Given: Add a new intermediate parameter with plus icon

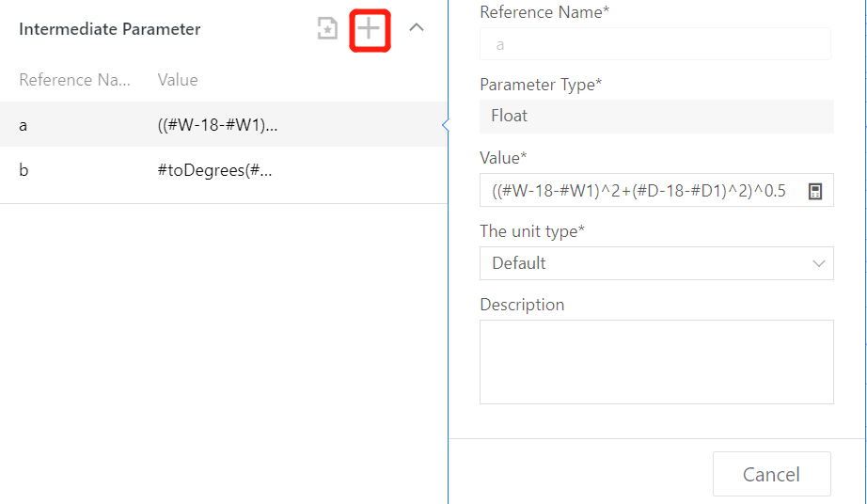Looking at the screenshot, I should click(x=370, y=29).
